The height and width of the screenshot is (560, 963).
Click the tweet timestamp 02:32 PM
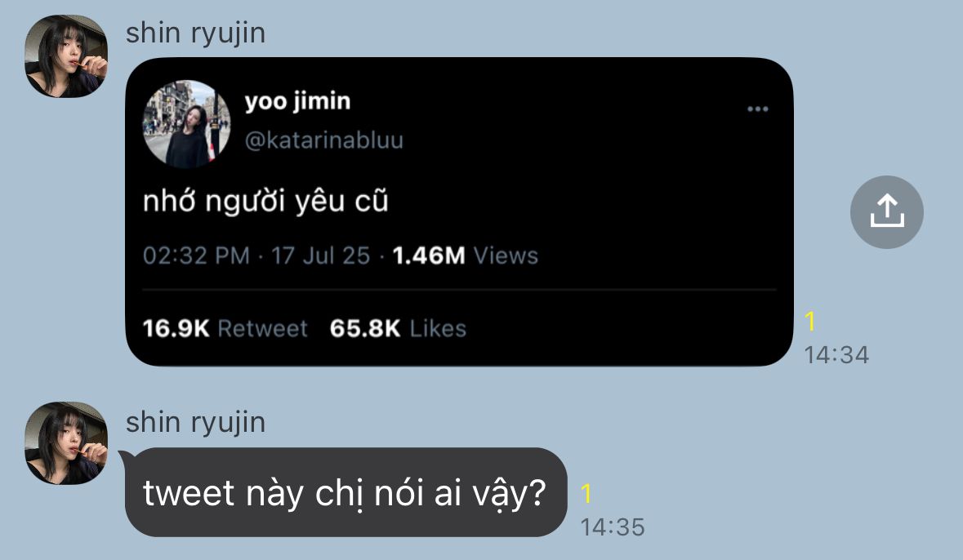tap(196, 256)
